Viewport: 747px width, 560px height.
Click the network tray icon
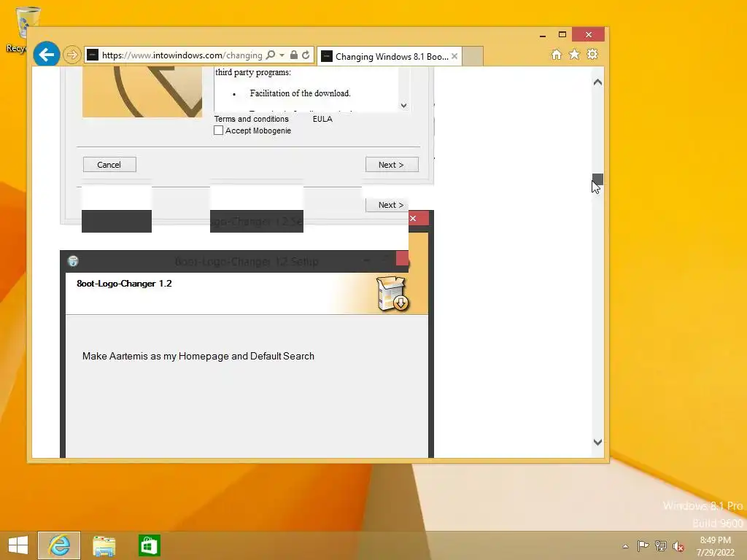pos(661,545)
